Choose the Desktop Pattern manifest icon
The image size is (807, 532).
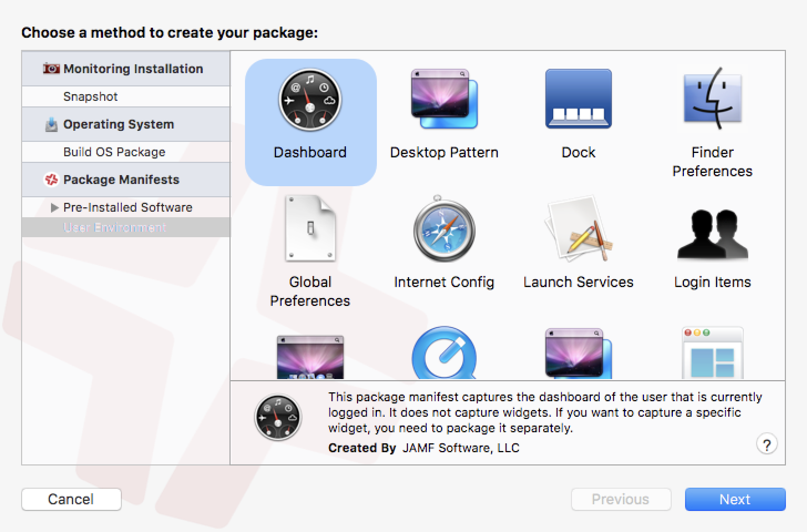coord(444,100)
